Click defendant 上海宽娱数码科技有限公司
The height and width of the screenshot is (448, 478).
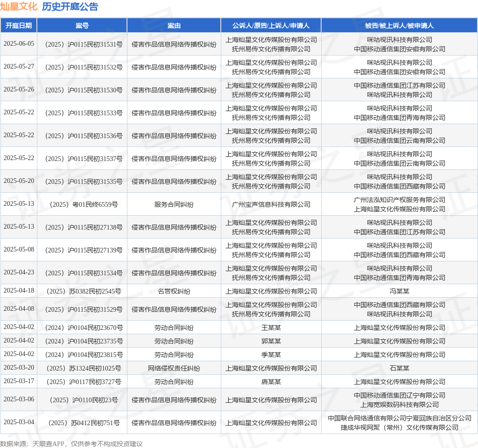pos(400,405)
